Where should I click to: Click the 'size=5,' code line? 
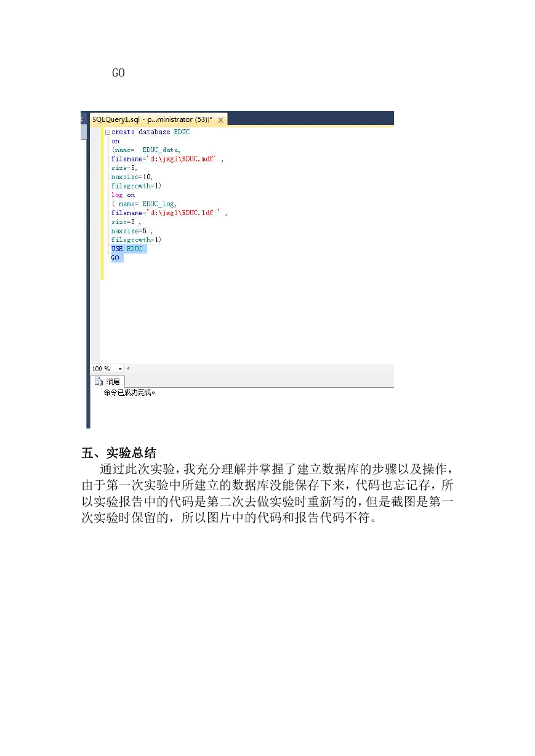pos(124,168)
